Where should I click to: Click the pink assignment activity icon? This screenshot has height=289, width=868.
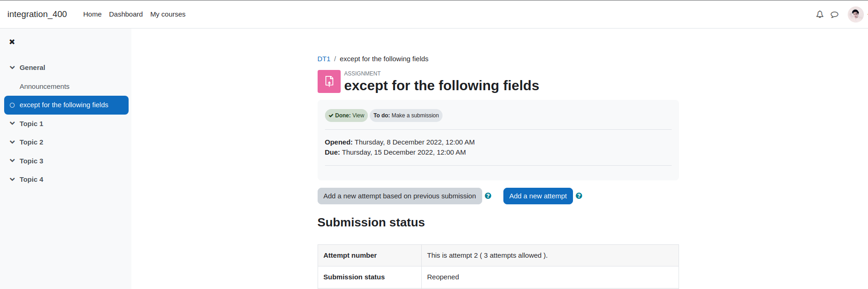point(329,81)
